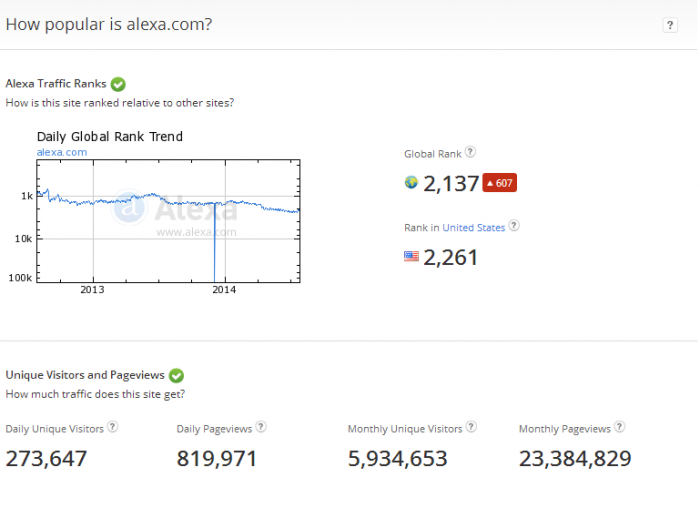Select the daily unique visitors value 273,647

point(46,459)
